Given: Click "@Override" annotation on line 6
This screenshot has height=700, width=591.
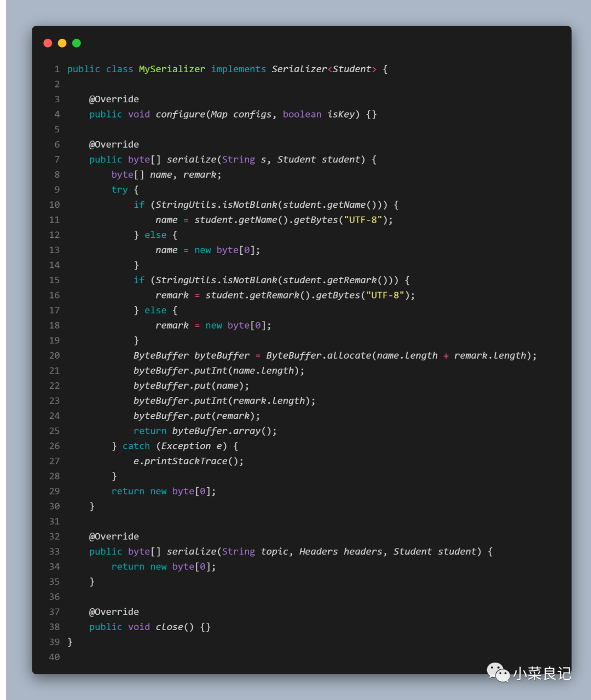Looking at the screenshot, I should click(x=114, y=144).
